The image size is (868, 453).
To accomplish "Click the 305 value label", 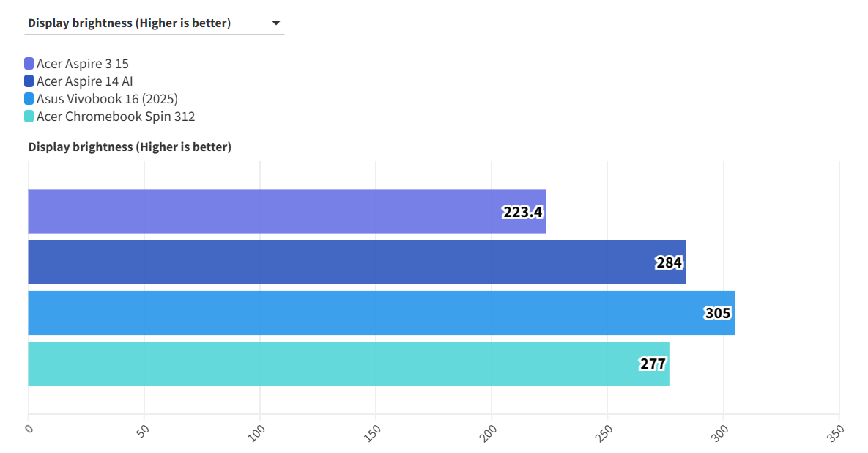I will tap(718, 313).
